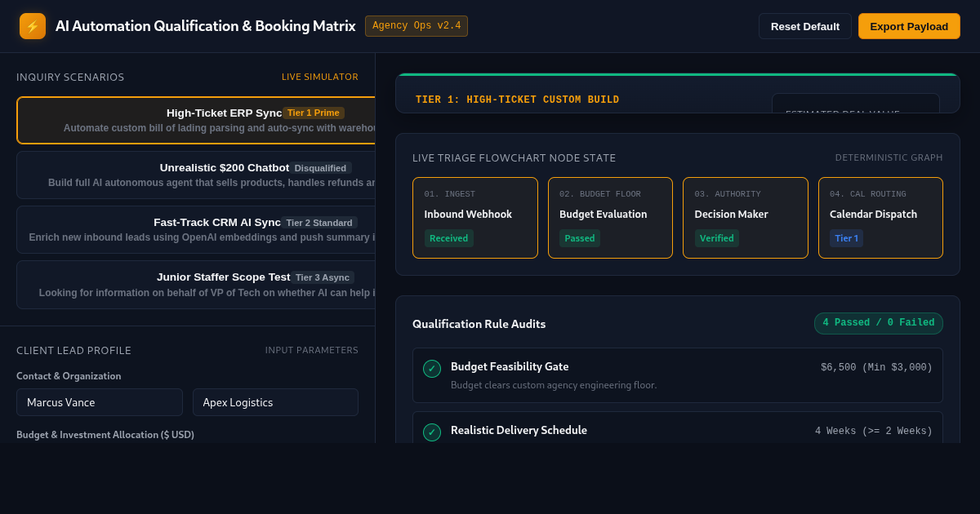The height and width of the screenshot is (514, 980).
Task: Click the organization field Apex Logistics
Action: [x=275, y=402]
